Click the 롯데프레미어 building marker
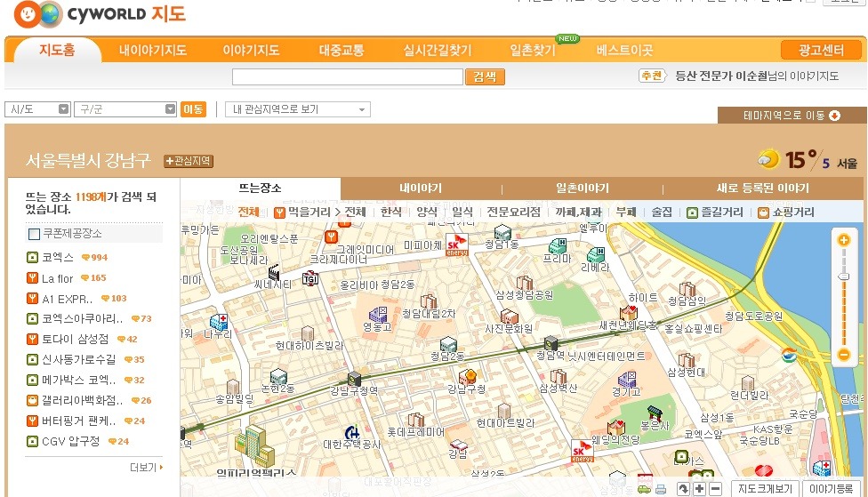 415,420
